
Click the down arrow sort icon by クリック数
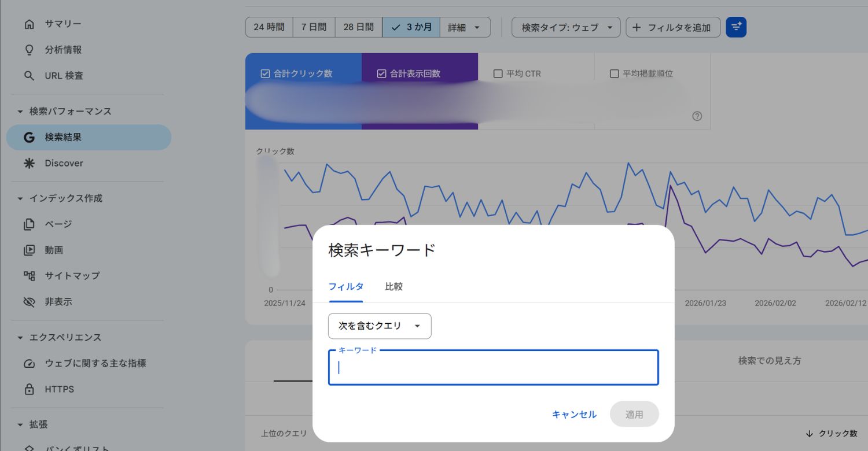click(x=810, y=434)
